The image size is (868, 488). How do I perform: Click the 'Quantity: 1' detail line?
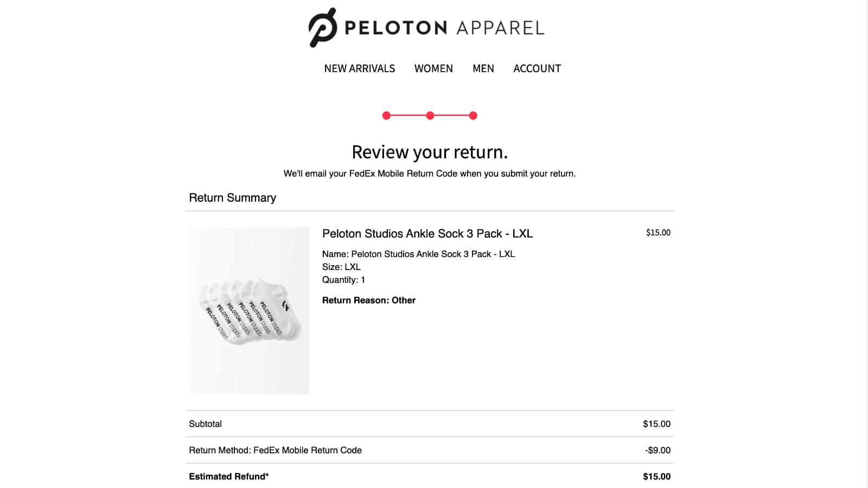point(343,280)
